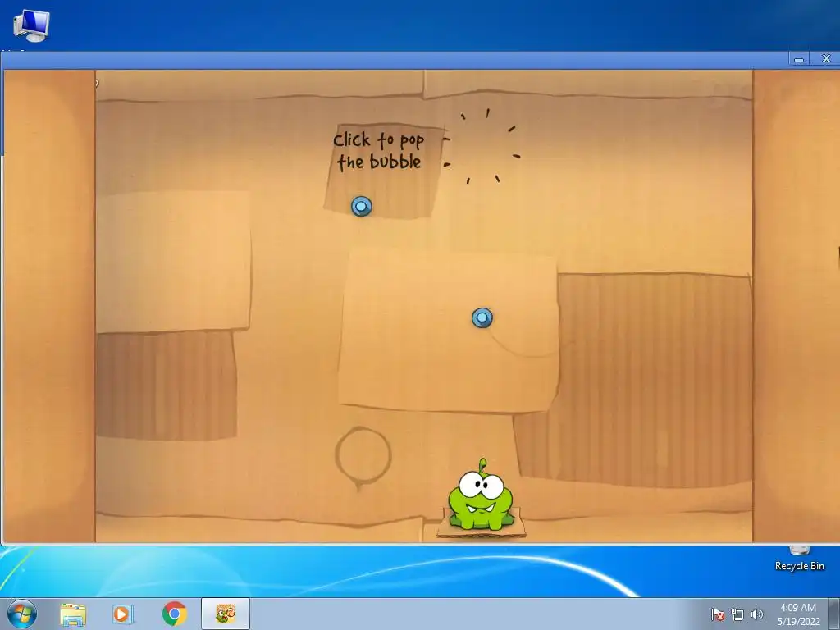Image resolution: width=840 pixels, height=630 pixels.
Task: Open File Explorer from the taskbar
Action: pyautogui.click(x=73, y=614)
